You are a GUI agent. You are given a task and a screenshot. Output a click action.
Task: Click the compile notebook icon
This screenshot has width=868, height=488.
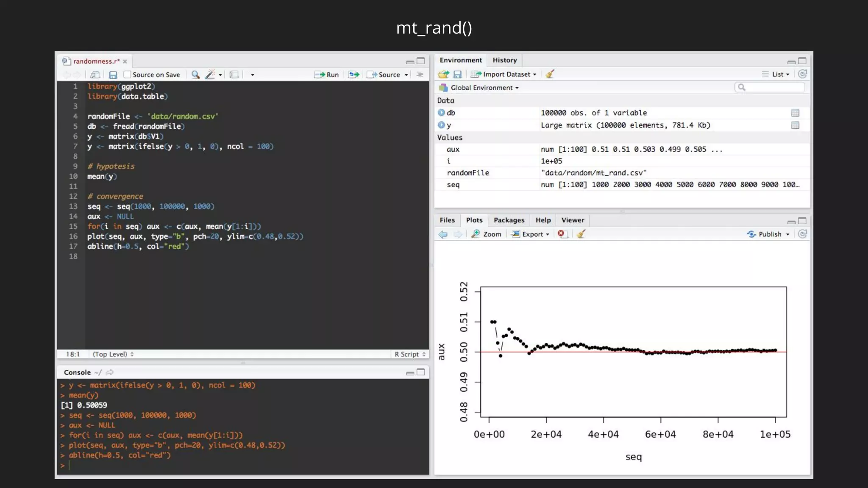(x=234, y=75)
